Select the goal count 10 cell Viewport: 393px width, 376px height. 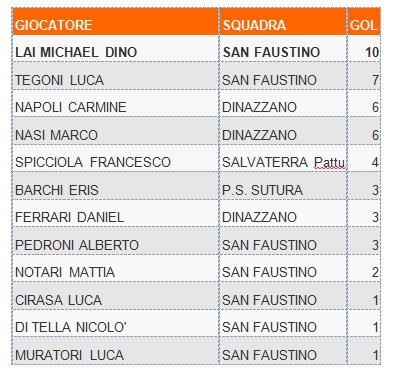click(364, 49)
